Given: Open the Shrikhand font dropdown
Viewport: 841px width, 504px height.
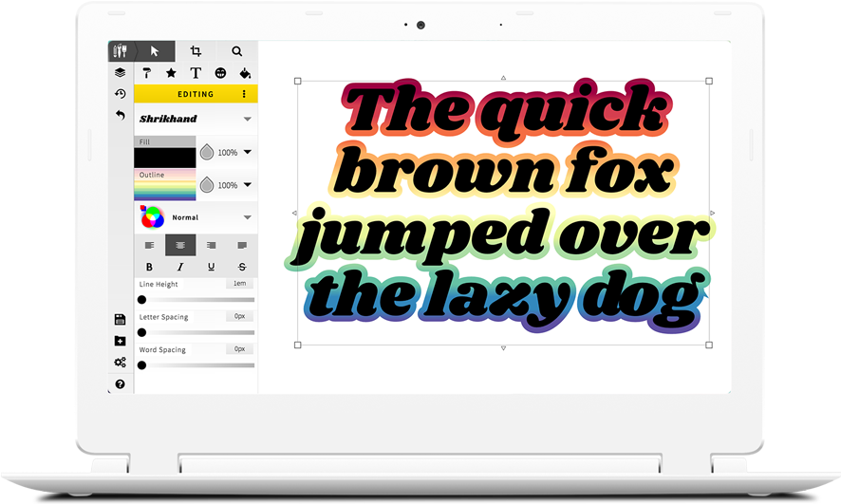Looking at the screenshot, I should click(247, 120).
